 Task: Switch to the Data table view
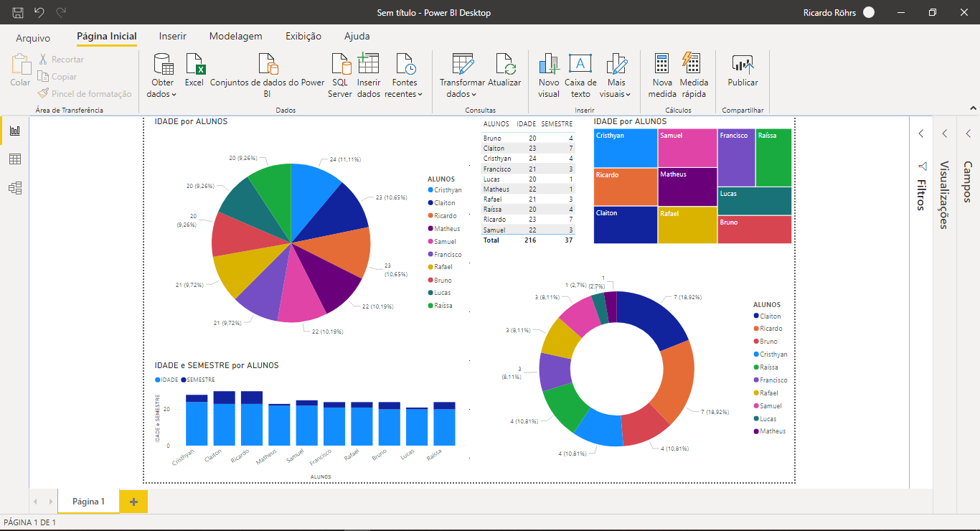pyautogui.click(x=14, y=159)
